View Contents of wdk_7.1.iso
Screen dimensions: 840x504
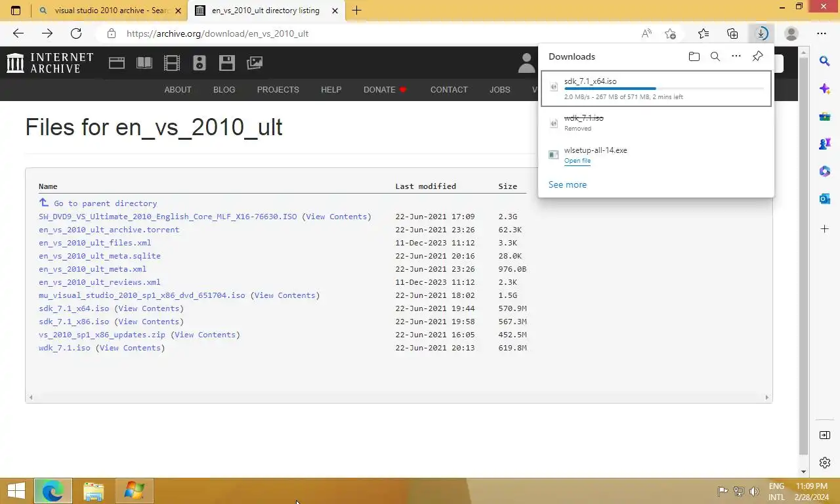coord(130,348)
